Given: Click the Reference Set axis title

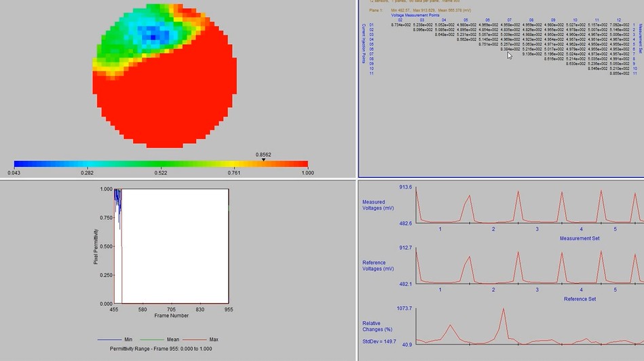Looking at the screenshot, I should click(x=580, y=299).
